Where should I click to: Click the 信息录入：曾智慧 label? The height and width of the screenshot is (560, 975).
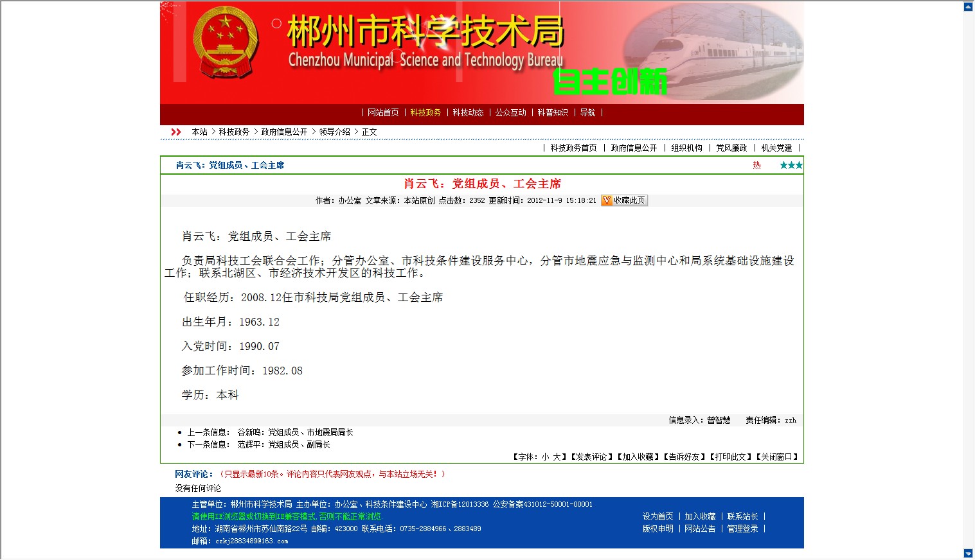699,420
